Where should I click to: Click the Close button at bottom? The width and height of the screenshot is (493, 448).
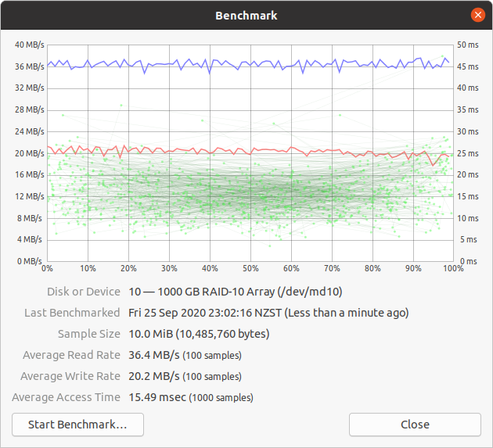tap(415, 425)
